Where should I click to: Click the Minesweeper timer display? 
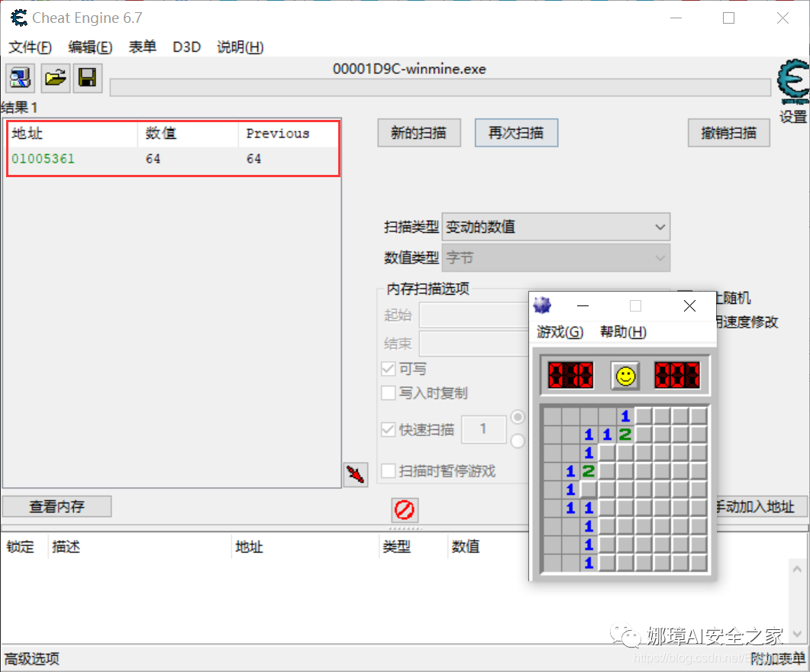point(676,375)
